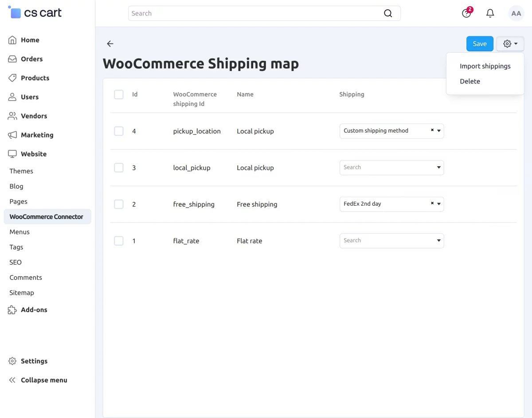Image resolution: width=532 pixels, height=418 pixels.
Task: Click the Shipping column header
Action: (x=352, y=94)
